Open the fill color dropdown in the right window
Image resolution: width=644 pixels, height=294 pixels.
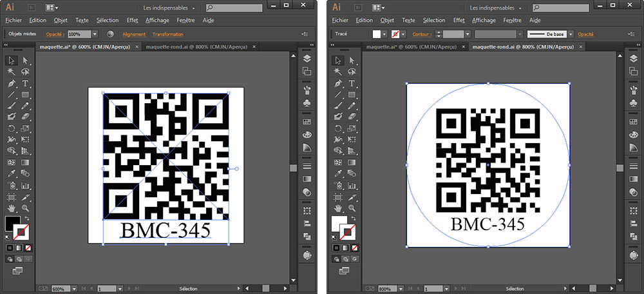pyautogui.click(x=384, y=34)
